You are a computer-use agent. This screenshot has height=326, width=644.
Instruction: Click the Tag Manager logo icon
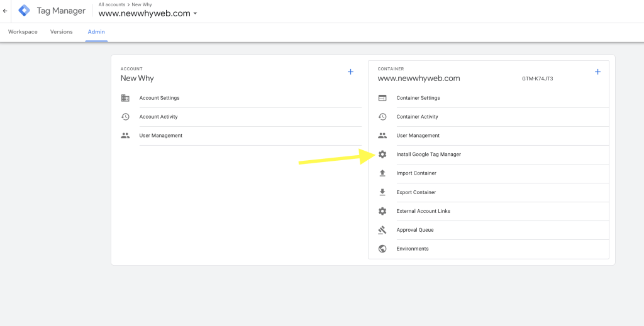25,11
